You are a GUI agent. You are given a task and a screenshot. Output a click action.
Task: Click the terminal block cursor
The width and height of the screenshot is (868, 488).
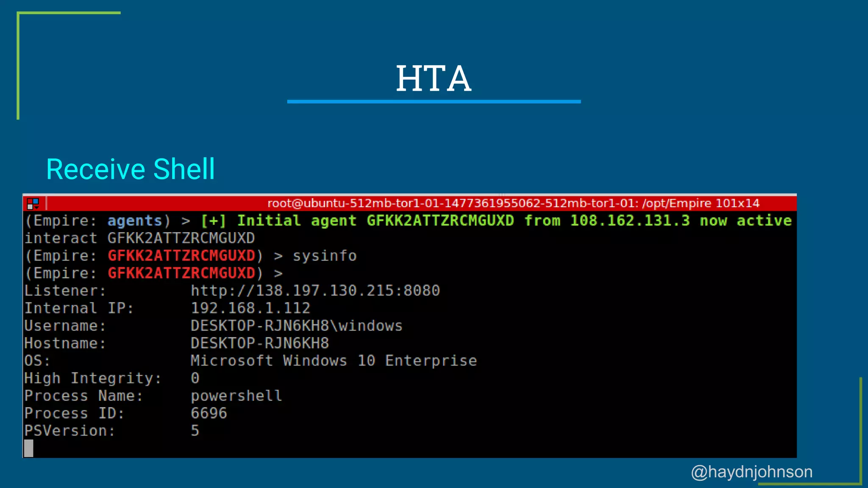pos(29,448)
